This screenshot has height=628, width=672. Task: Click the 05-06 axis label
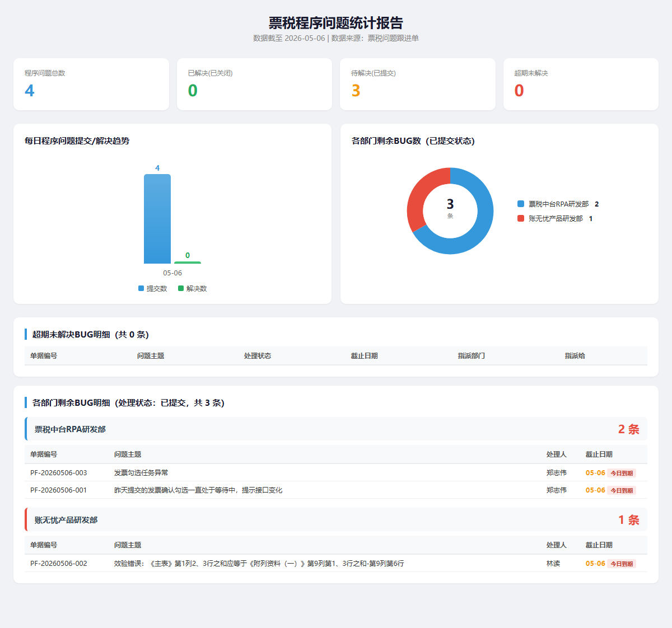tap(172, 273)
